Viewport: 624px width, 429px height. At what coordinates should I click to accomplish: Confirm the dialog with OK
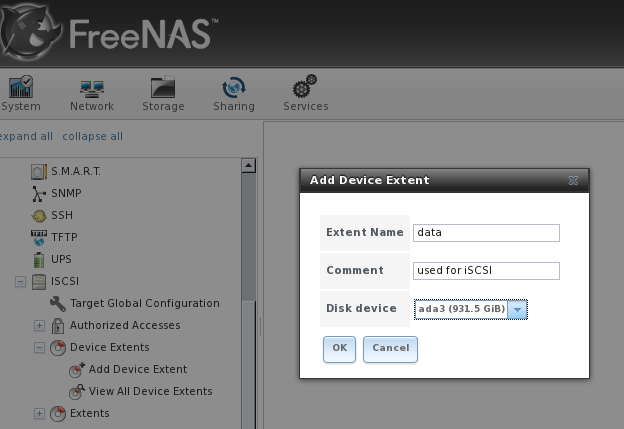pyautogui.click(x=339, y=349)
